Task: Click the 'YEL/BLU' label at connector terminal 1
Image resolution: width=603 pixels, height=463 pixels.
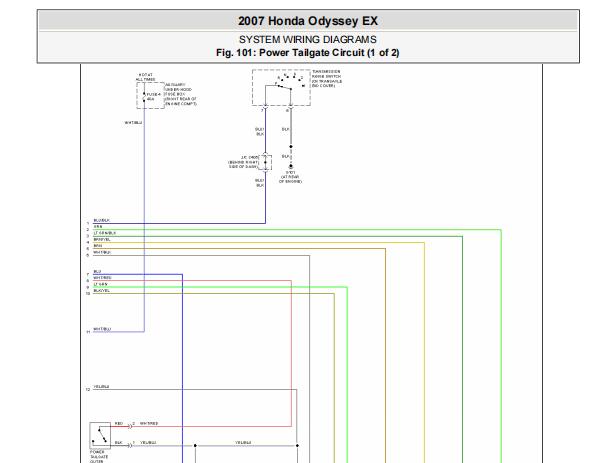Action: click(148, 443)
